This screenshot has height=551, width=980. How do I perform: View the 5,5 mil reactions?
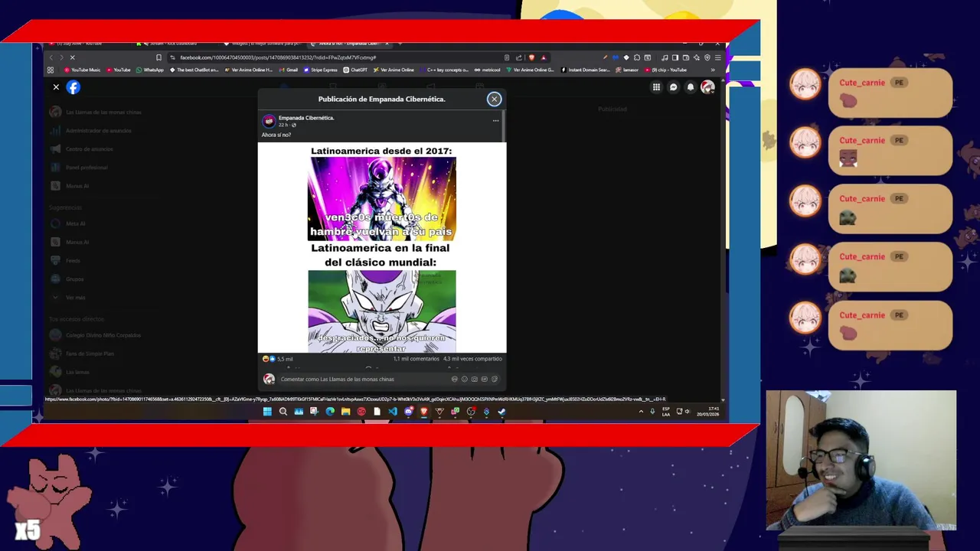coord(278,359)
